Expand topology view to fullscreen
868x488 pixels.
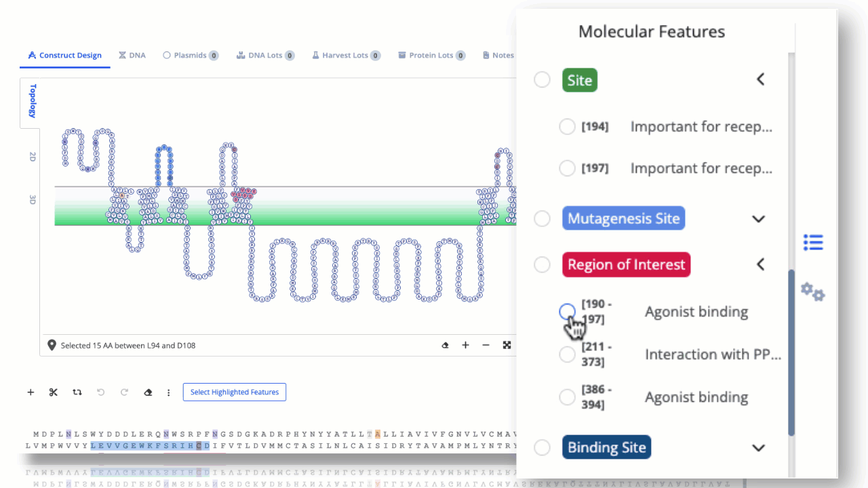coord(507,345)
